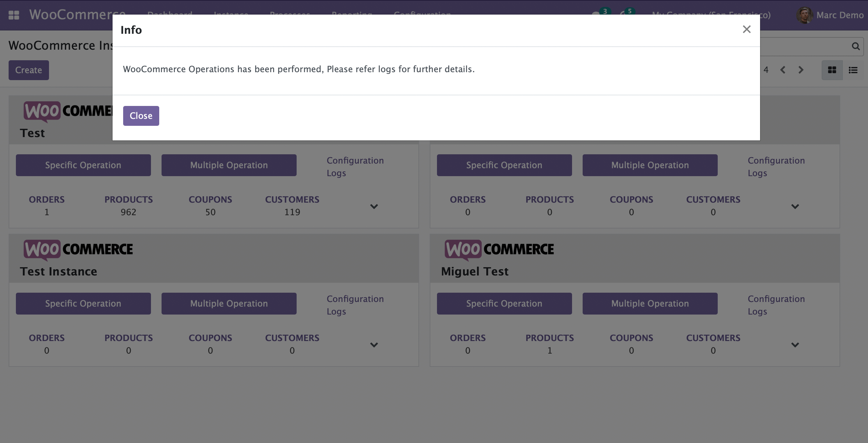Click the Close button in dialog
868x443 pixels.
pyautogui.click(x=141, y=116)
